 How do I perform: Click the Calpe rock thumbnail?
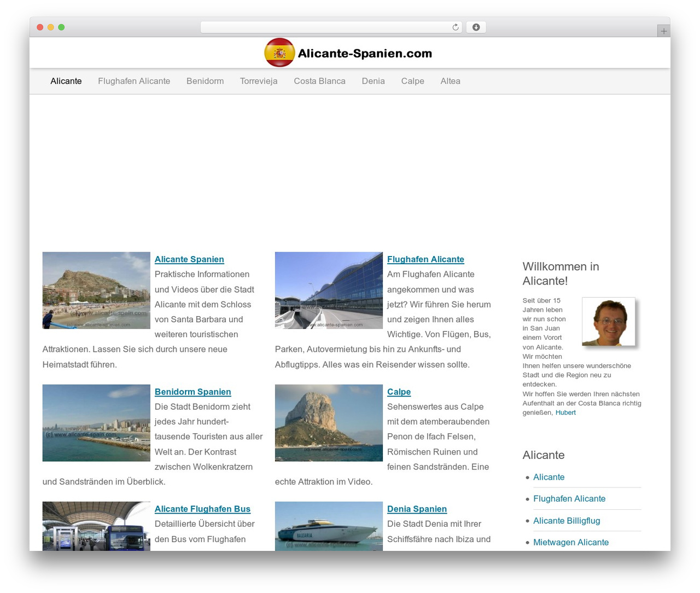[x=329, y=423]
